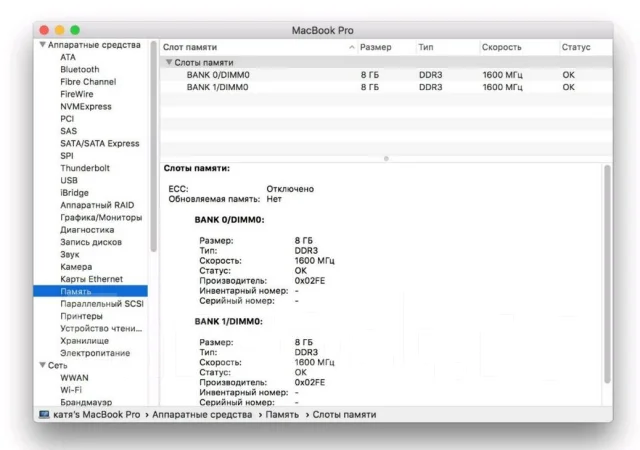This screenshot has width=640, height=450.
Task: Select Принтеры in the sidebar
Action: pyautogui.click(x=82, y=316)
